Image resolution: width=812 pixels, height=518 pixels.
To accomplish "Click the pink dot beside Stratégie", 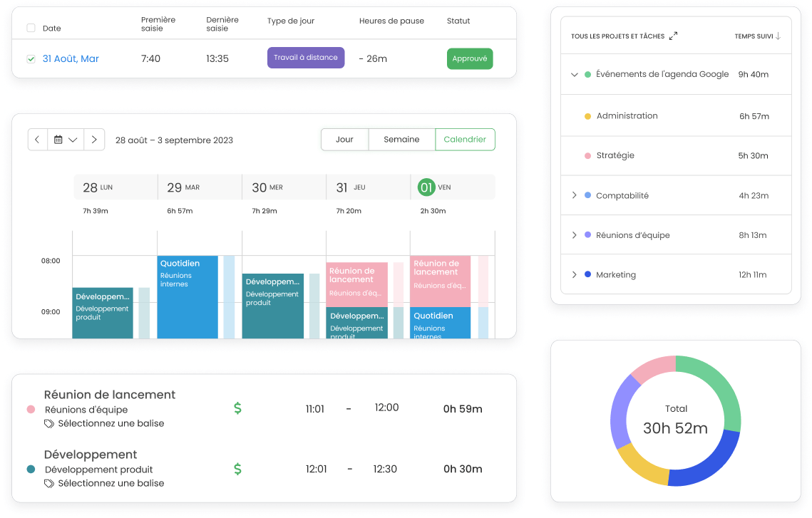I will pos(587,156).
